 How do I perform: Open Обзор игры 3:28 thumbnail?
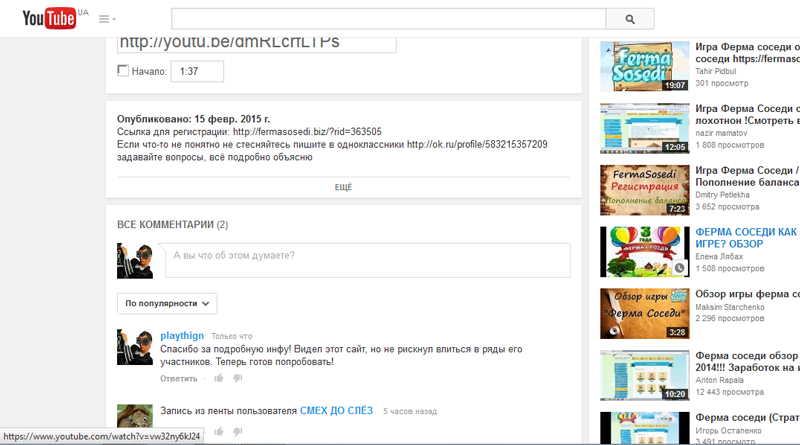click(x=644, y=313)
